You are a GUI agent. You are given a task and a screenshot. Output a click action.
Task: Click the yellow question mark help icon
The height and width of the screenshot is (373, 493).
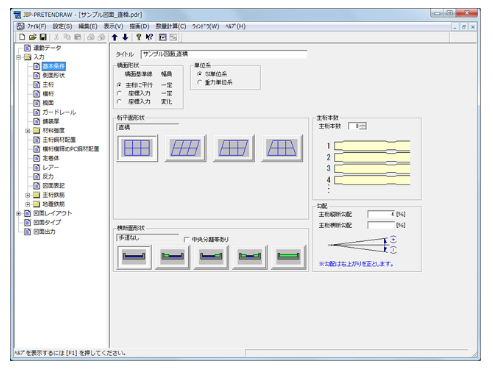[x=139, y=37]
